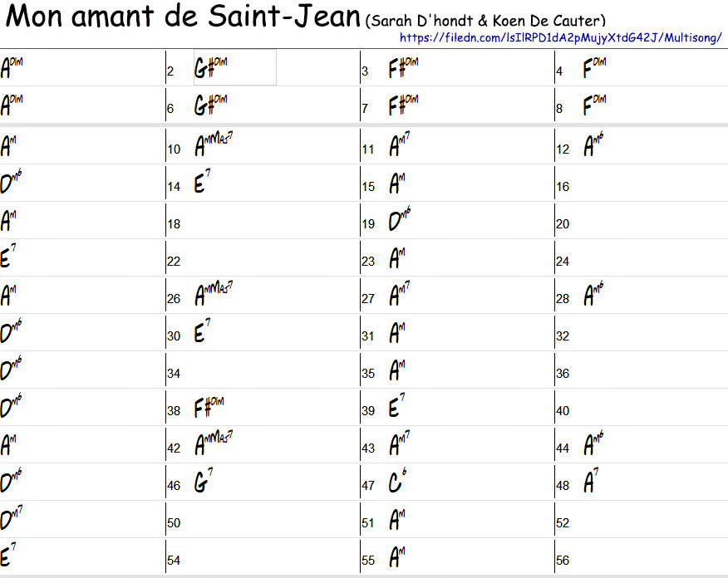
Task: Open the filedn.com Multisong link
Action: pyautogui.click(x=560, y=38)
